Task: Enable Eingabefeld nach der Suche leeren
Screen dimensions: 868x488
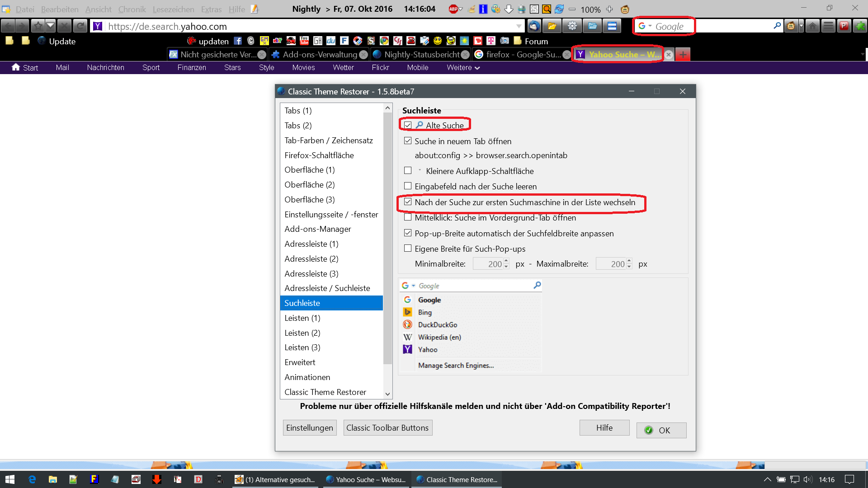Action: [x=408, y=186]
